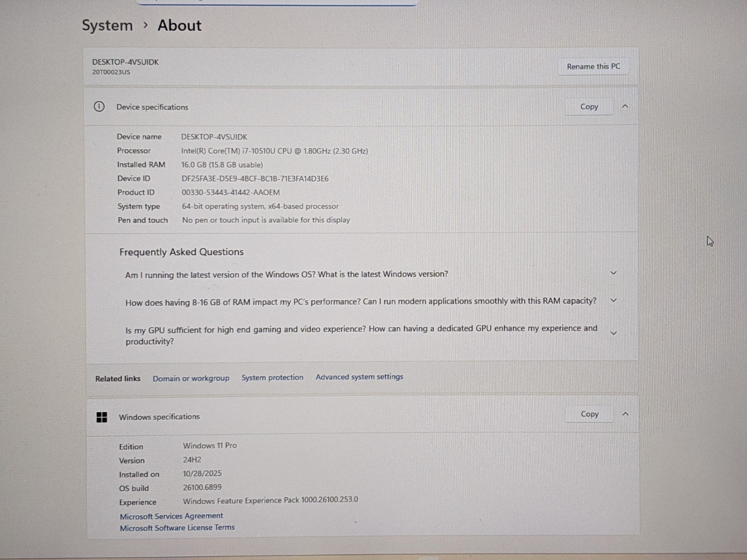The height and width of the screenshot is (560, 747).
Task: Open Domain or workgroup link
Action: point(191,378)
